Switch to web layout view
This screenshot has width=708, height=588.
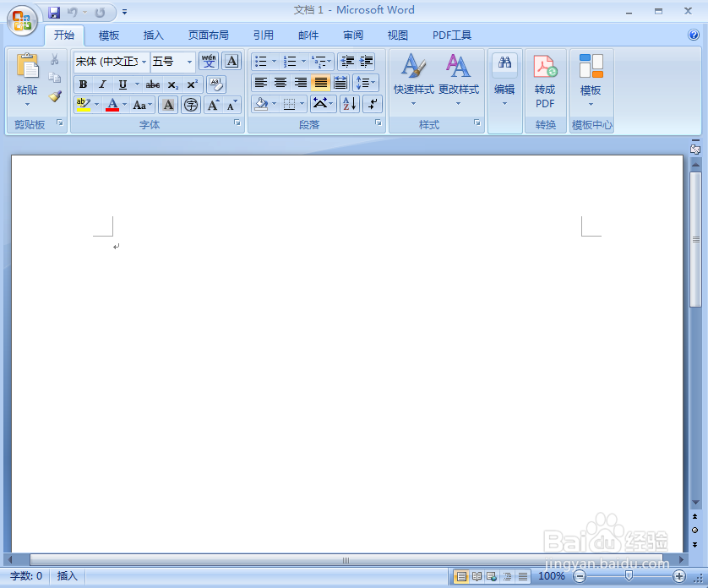[492, 576]
